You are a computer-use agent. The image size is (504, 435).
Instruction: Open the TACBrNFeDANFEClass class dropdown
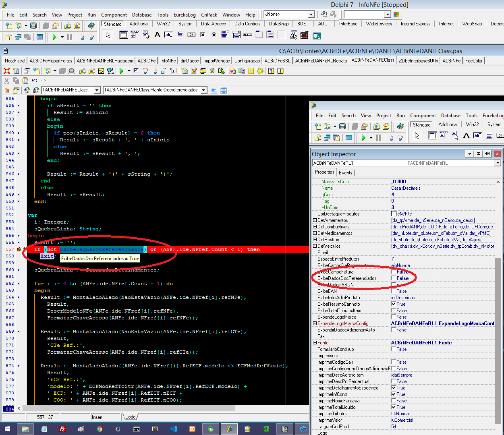(97, 90)
